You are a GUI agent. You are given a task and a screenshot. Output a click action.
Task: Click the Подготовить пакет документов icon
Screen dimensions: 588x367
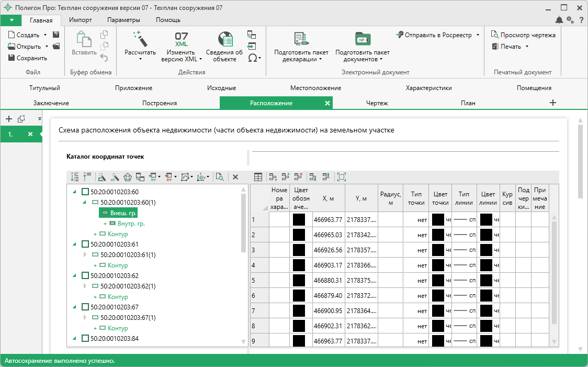coord(362,39)
